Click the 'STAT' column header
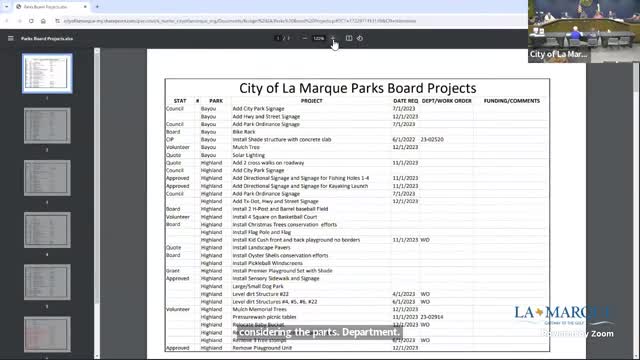This screenshot has height=360, width=640. 180,101
